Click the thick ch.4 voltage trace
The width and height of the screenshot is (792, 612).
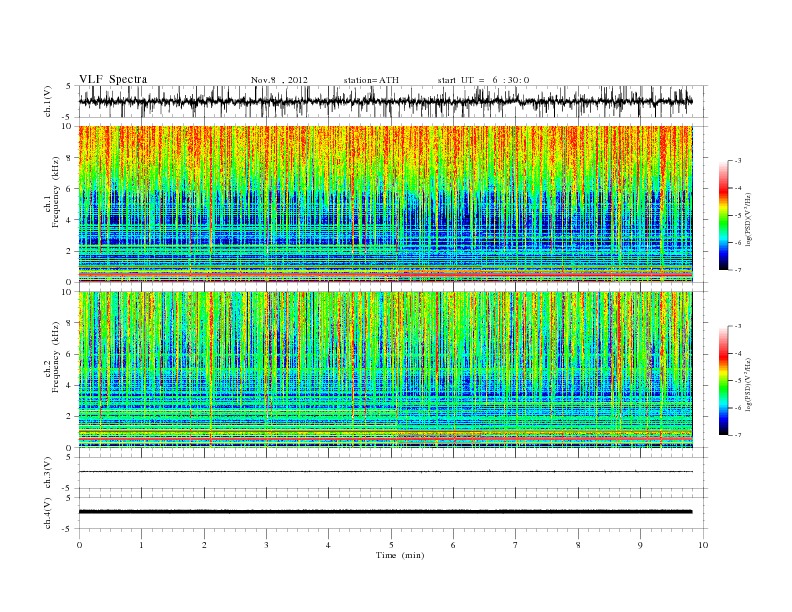(385, 512)
